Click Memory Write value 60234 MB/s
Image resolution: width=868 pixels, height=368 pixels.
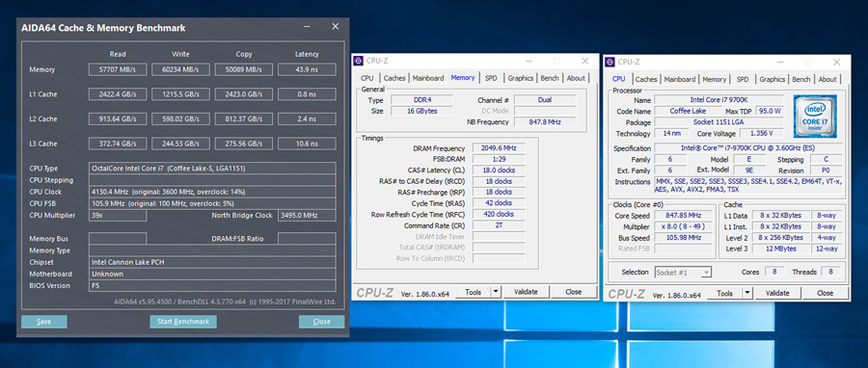[180, 69]
